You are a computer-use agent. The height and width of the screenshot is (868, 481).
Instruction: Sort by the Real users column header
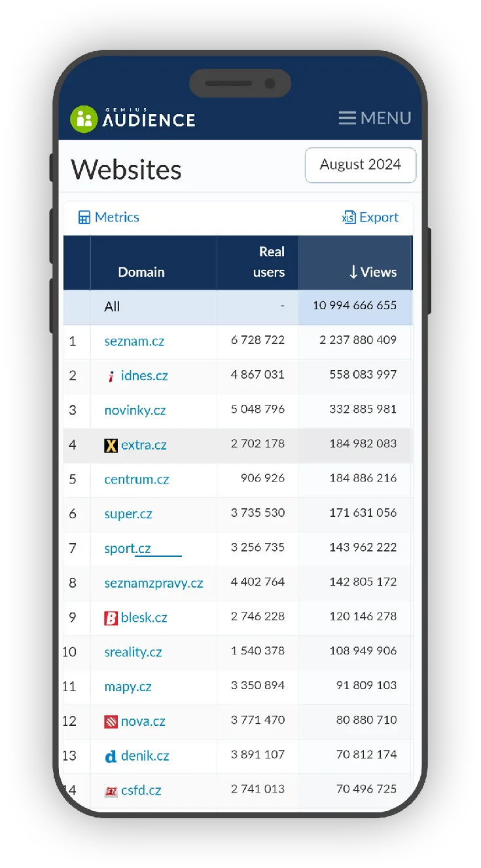[x=268, y=262]
